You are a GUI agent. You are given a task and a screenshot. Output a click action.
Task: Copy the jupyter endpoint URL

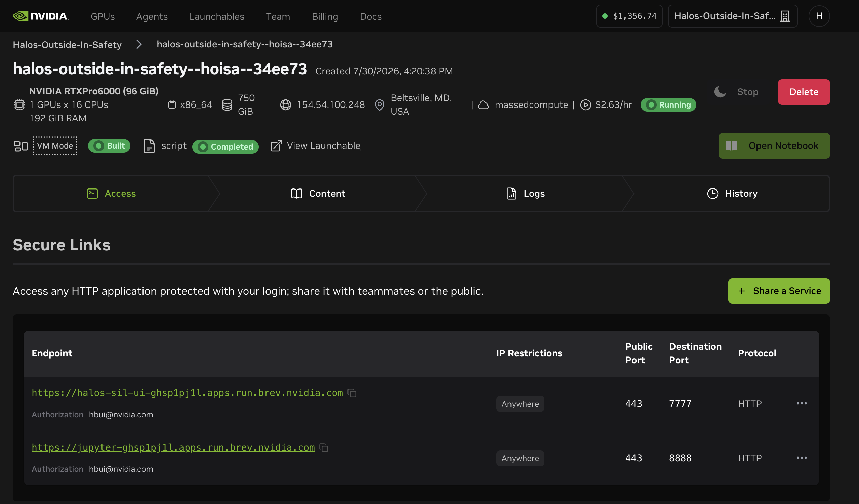click(x=324, y=448)
